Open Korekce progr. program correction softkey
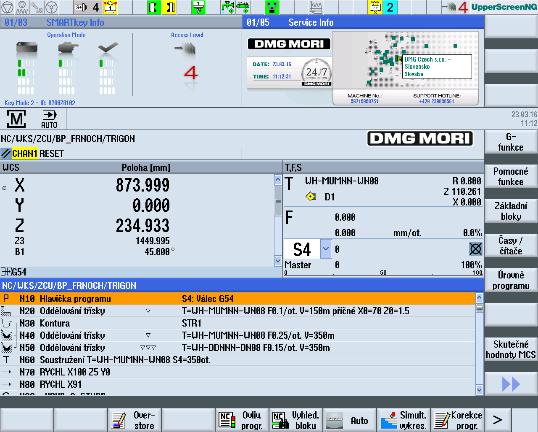The width and height of the screenshot is (538, 432). pos(457,420)
